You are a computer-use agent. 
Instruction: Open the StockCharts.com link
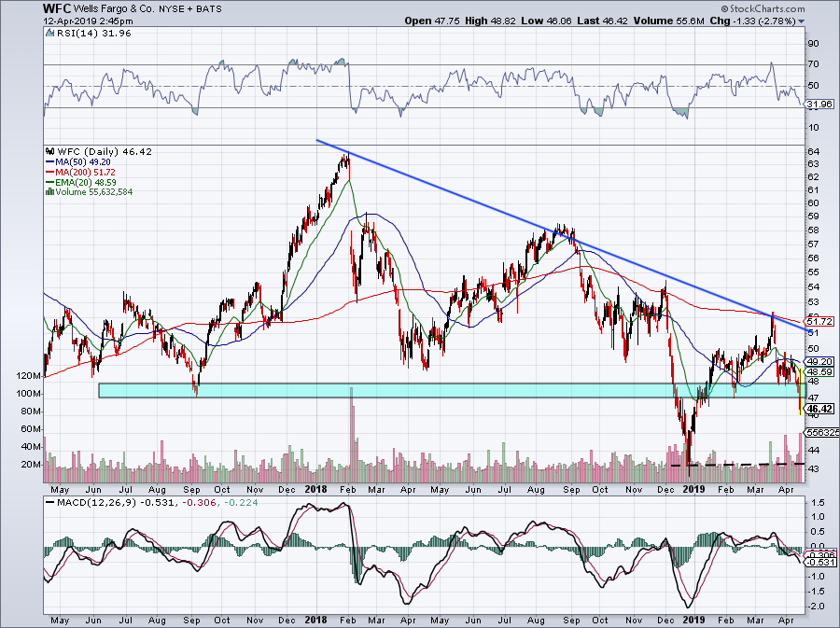766,8
